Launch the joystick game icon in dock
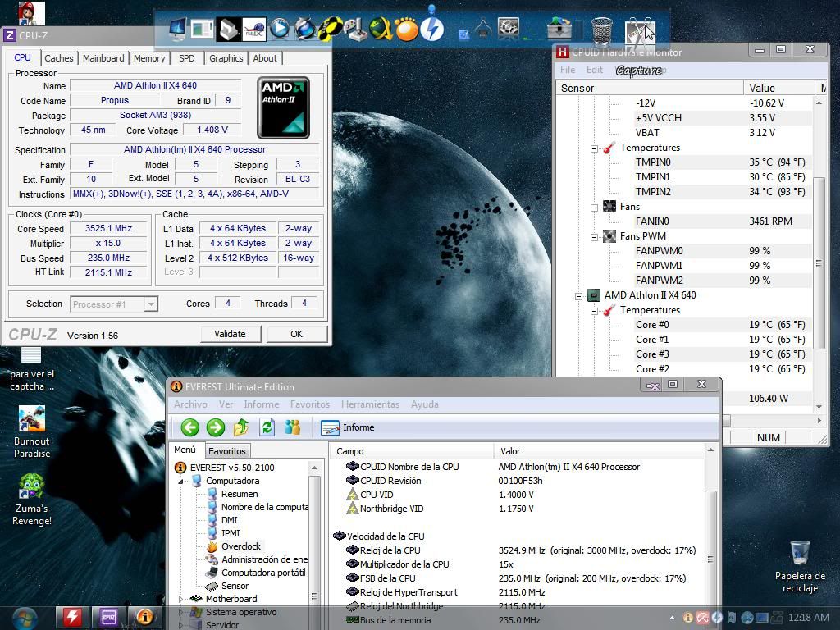Screen dimensions: 840x630 [355, 30]
